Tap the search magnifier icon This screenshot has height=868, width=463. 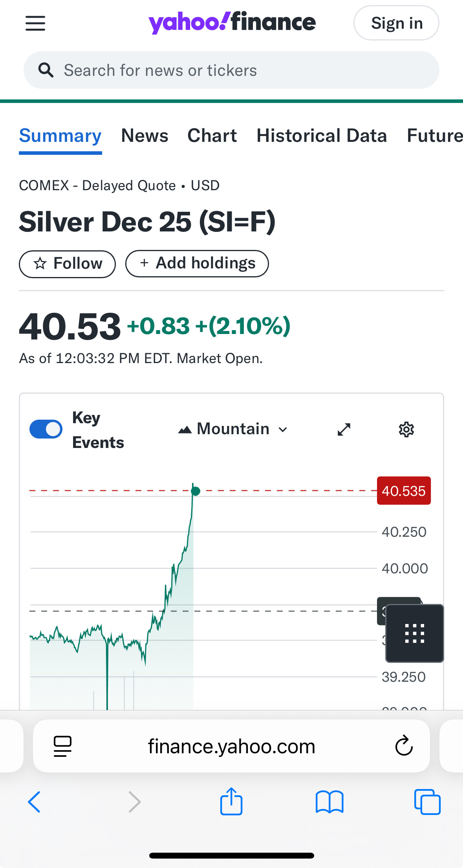[x=46, y=70]
